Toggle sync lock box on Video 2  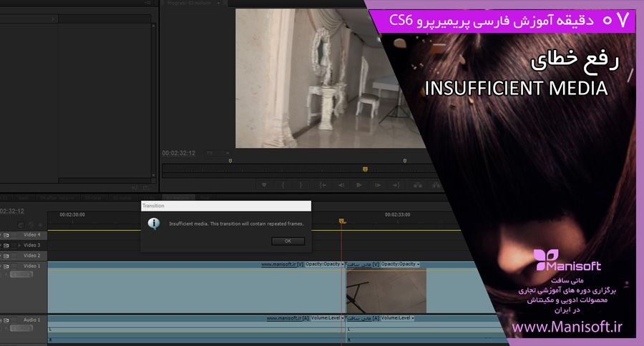(14, 256)
